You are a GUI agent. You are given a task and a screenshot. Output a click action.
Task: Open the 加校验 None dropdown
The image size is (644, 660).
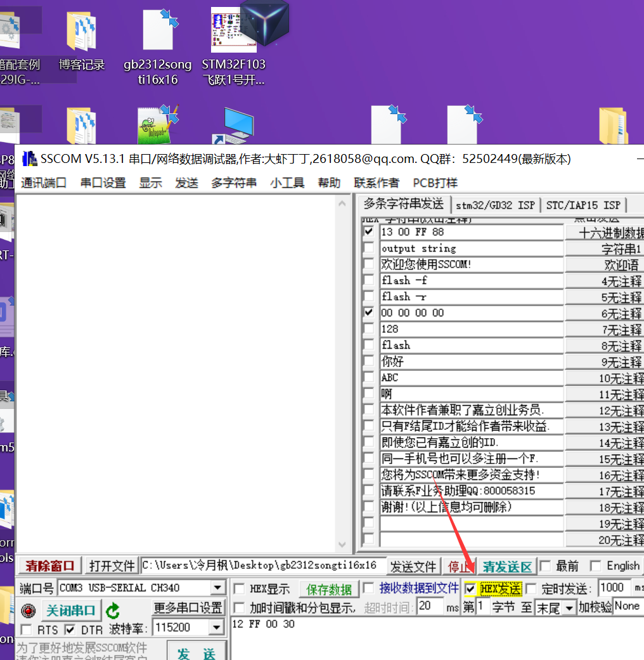tap(628, 606)
